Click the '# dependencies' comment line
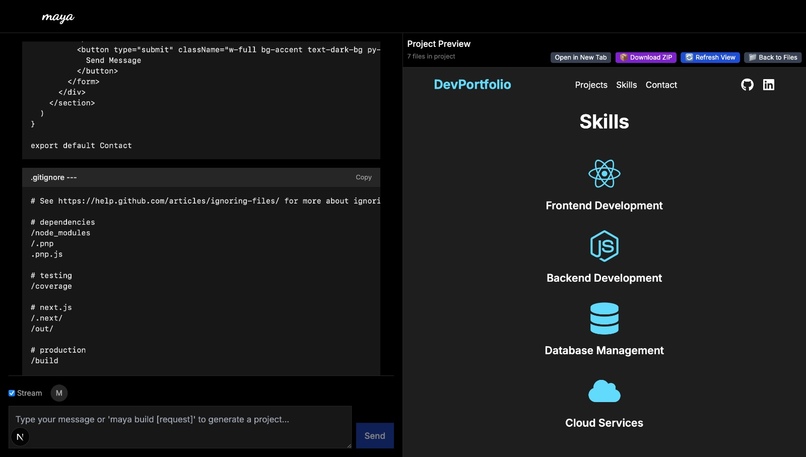The width and height of the screenshot is (806, 457). point(63,222)
